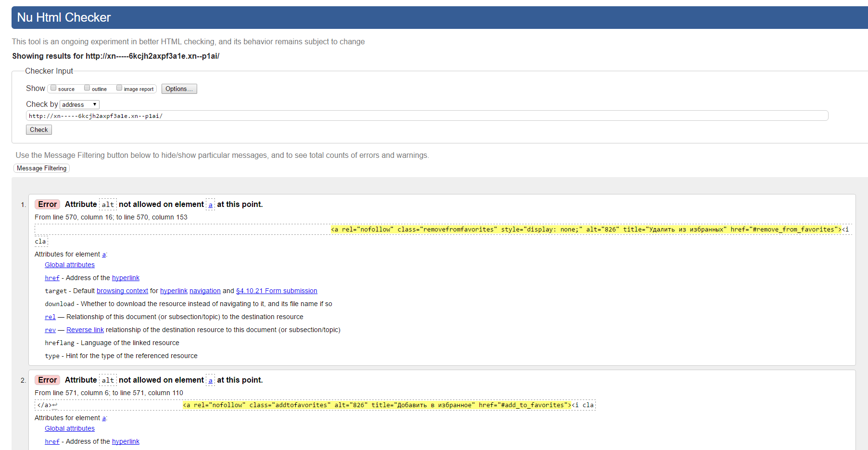Click the URL address input field
The height and width of the screenshot is (450, 868).
pyautogui.click(x=427, y=116)
